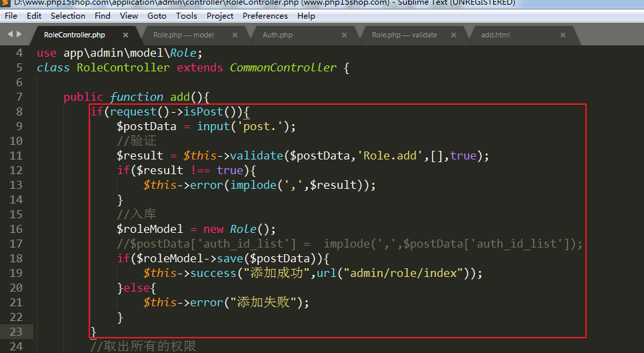Screen dimensions: 644x353
Task: Open the Project menu
Action: click(x=220, y=15)
